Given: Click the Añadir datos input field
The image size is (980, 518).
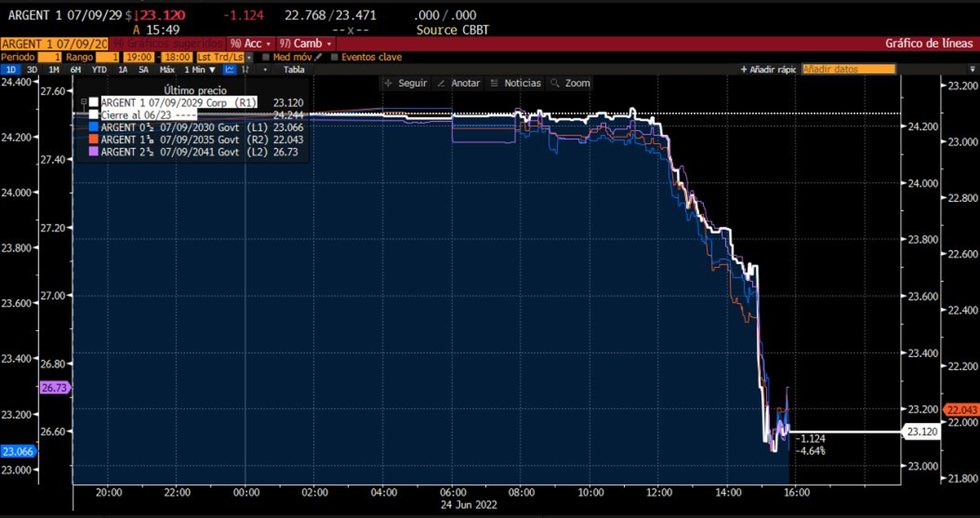Looking at the screenshot, I should point(848,69).
